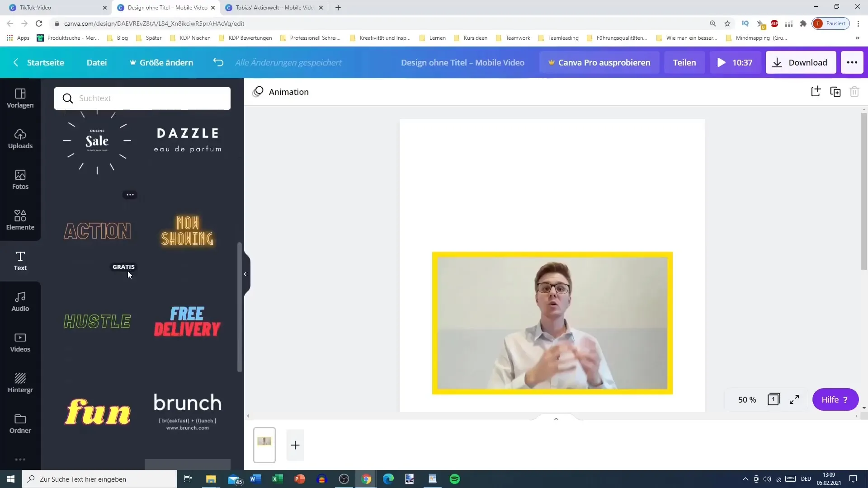Click the delete page trash icon
The image size is (868, 488).
pos(854,92)
